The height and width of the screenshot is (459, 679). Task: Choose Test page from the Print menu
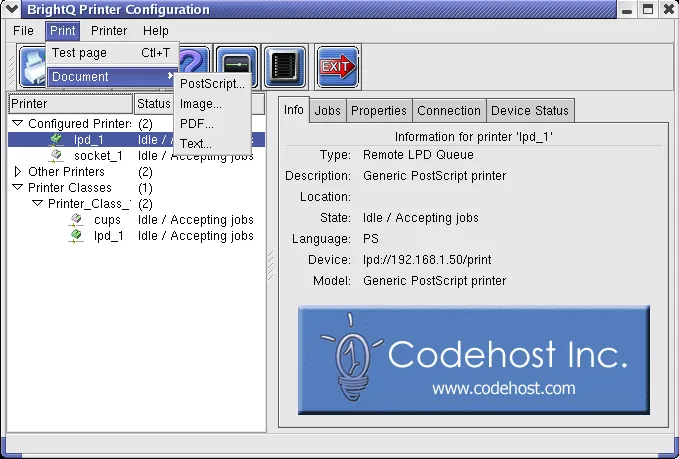coord(112,53)
